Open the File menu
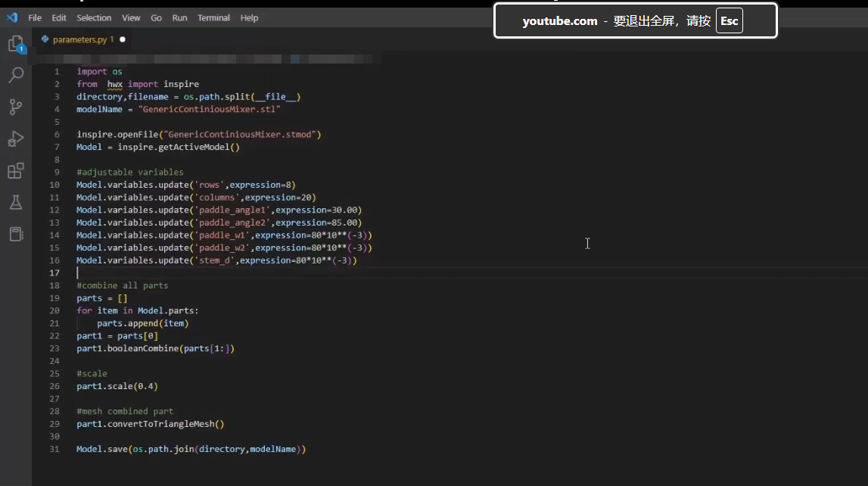868x486 pixels. coord(35,17)
